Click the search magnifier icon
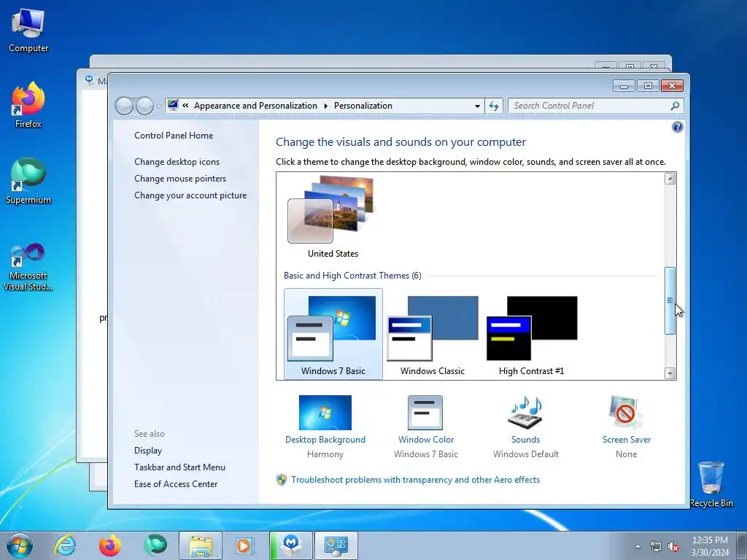 point(675,106)
